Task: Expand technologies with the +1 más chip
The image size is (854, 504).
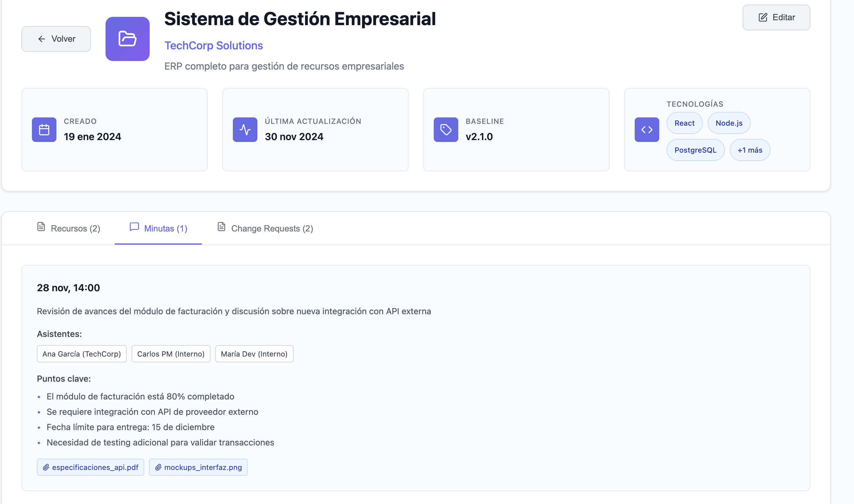Action: [x=749, y=150]
